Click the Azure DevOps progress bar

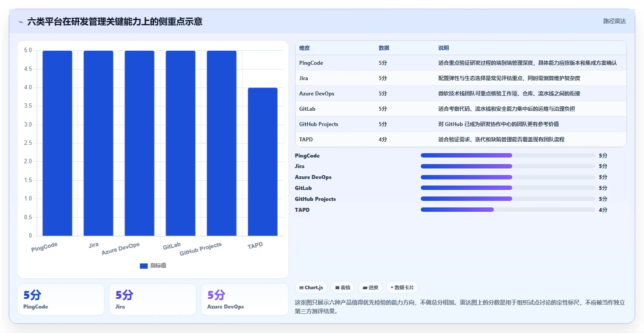pos(508,177)
